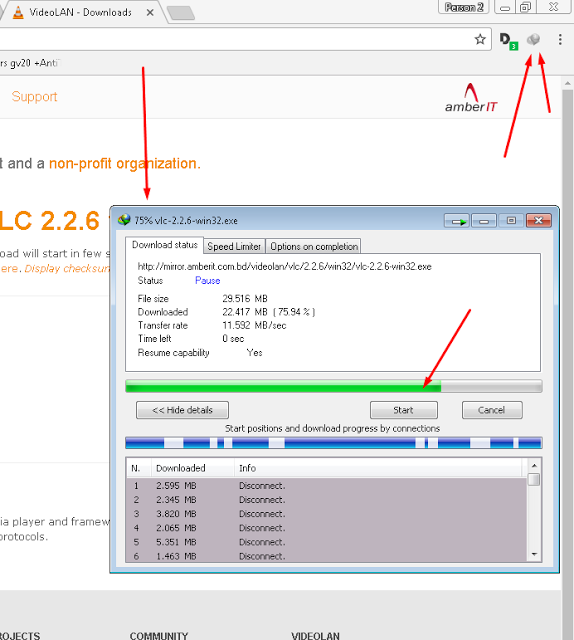Open Chrome's three-dot menu
The height and width of the screenshot is (640, 574).
pos(560,39)
